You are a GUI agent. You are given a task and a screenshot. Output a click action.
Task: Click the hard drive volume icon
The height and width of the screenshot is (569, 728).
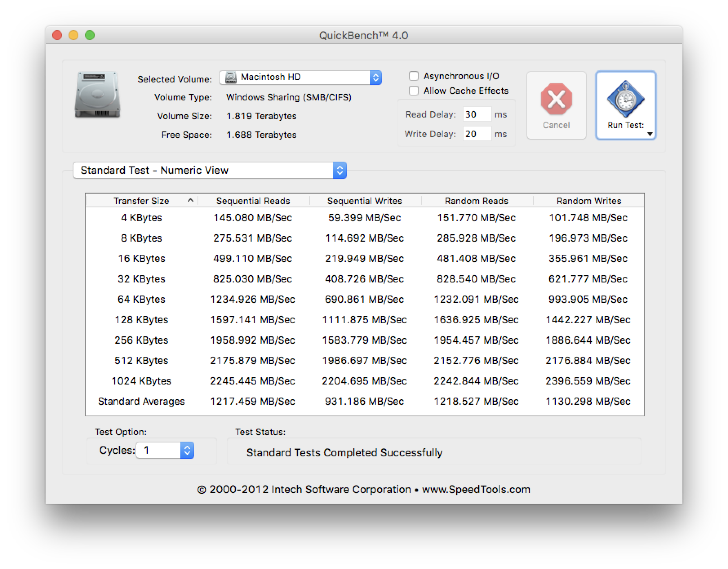pyautogui.click(x=98, y=95)
